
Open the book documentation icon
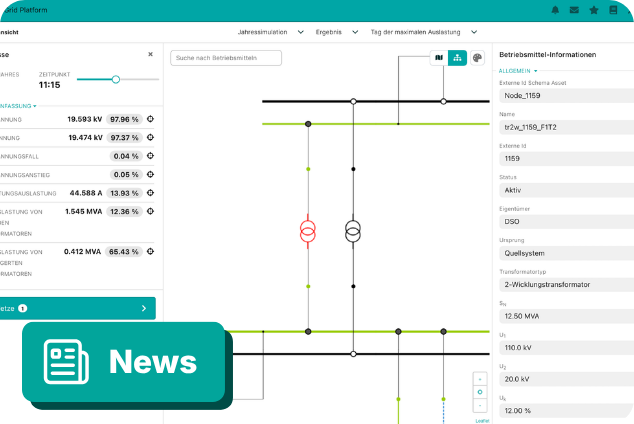(613, 10)
